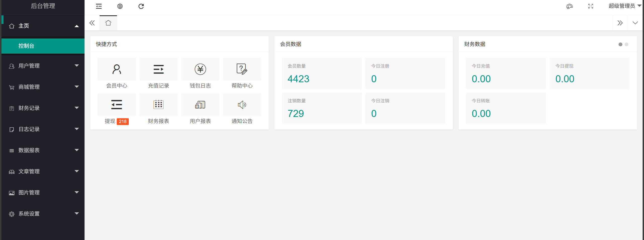
Task: Select the home tab in tab bar
Action: [x=108, y=23]
